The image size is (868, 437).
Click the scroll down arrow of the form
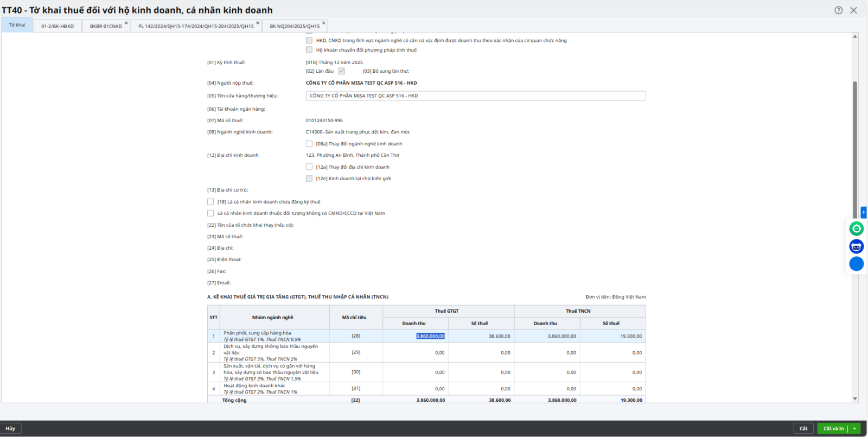(x=855, y=398)
